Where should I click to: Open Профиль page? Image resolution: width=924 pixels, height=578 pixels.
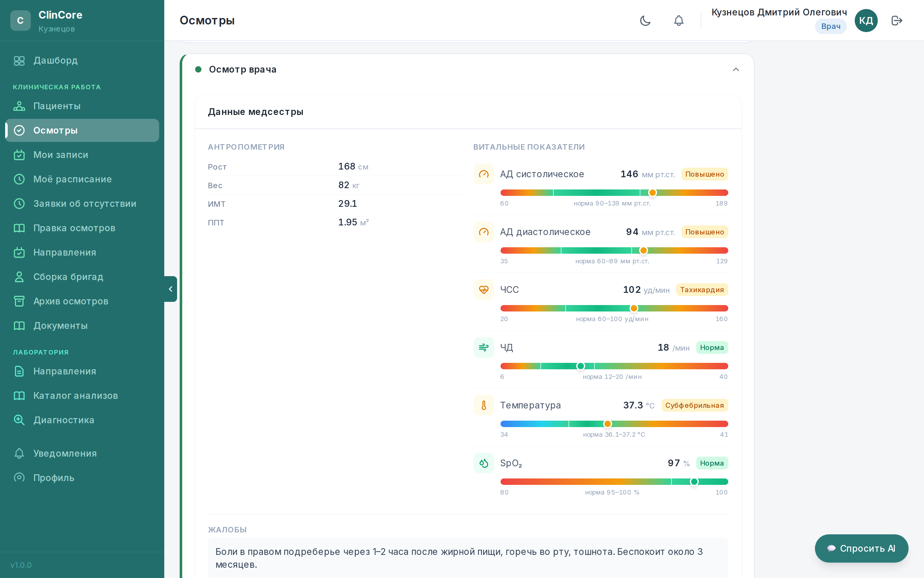point(82,478)
